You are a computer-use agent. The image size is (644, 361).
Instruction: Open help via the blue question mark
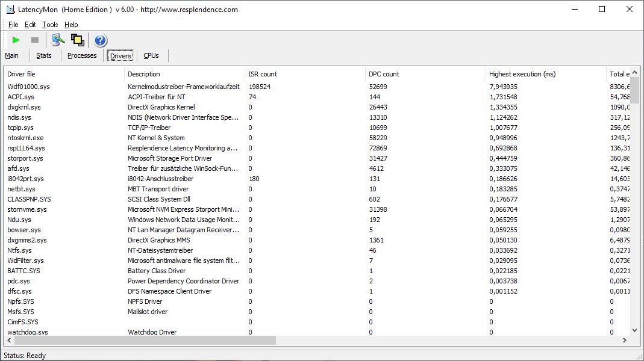[101, 40]
